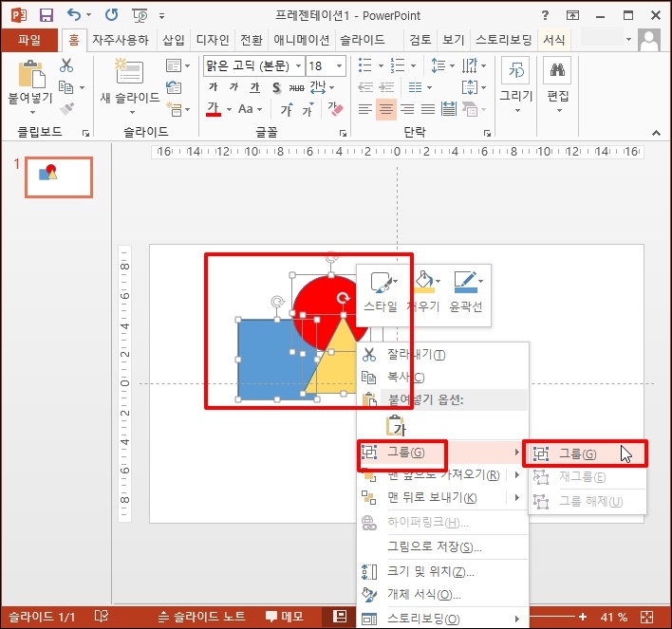This screenshot has height=629, width=672.
Task: Fit slide to window icon
Action: pos(646,617)
